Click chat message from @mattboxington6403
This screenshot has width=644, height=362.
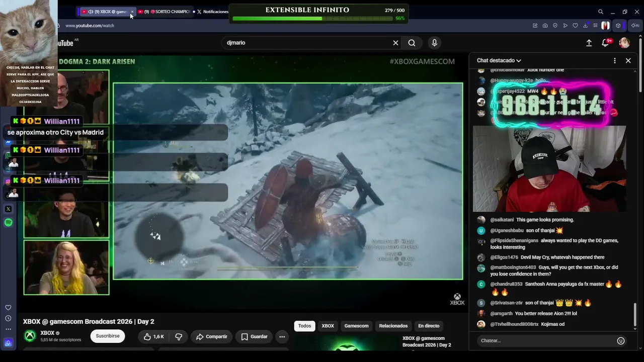coord(548,270)
